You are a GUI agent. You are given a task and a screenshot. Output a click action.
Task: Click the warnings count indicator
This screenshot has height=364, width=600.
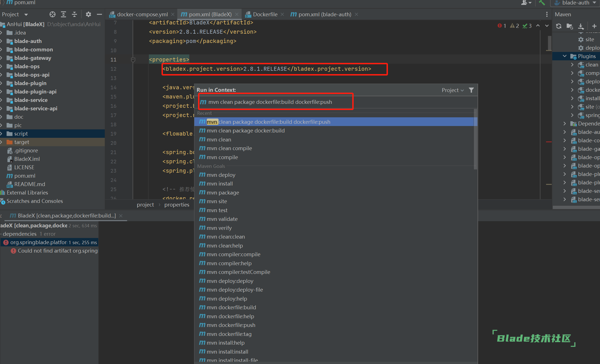514,26
